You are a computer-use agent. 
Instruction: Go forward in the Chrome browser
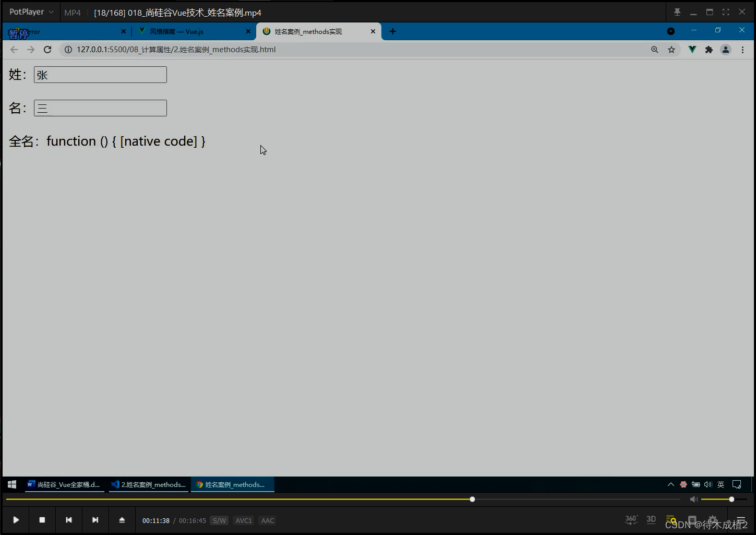point(31,50)
